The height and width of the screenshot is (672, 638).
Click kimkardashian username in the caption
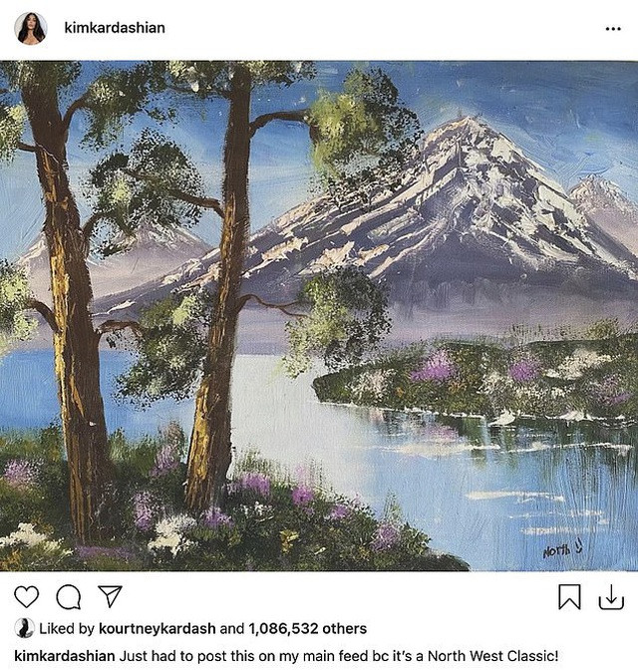(65, 656)
